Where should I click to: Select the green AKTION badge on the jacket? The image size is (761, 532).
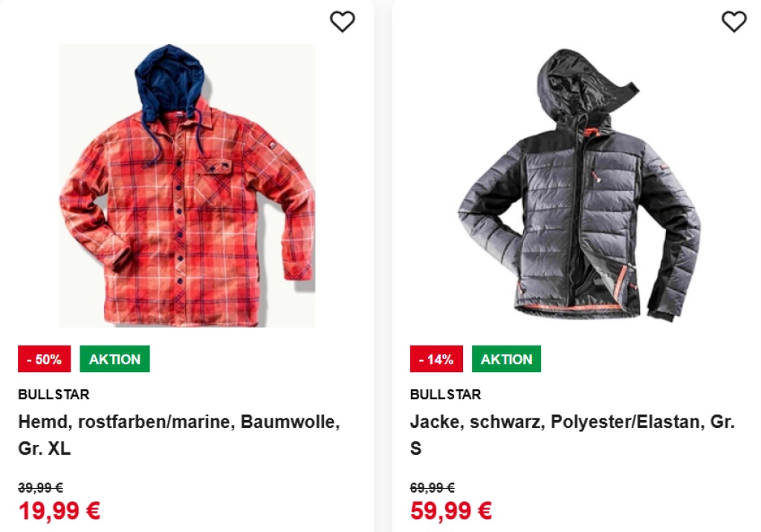click(x=506, y=359)
